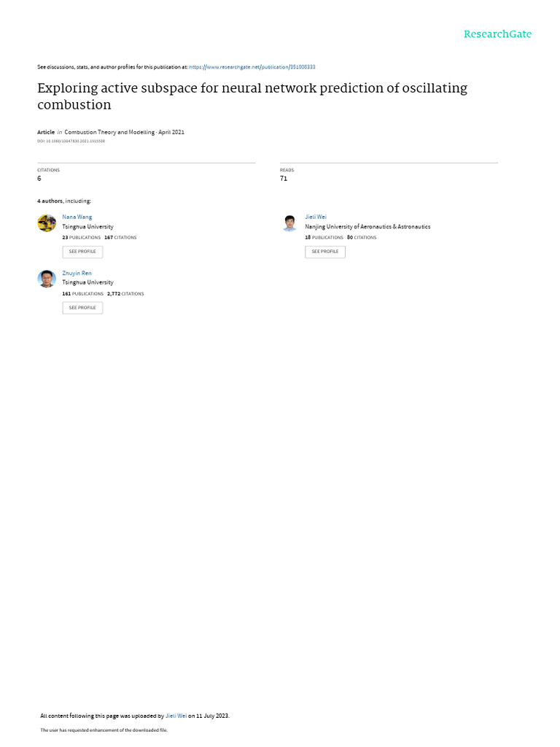Click Nana Wang's 23 publications stat
The width and height of the screenshot is (560, 747).
pos(82,237)
